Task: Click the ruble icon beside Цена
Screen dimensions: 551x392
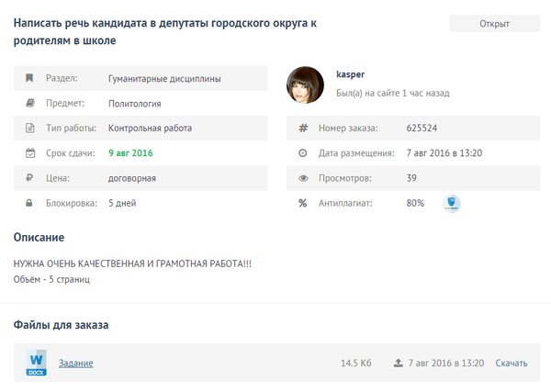Action: coord(29,178)
